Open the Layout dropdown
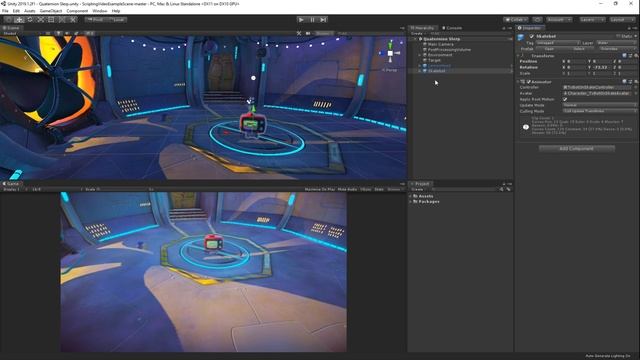 tap(622, 20)
